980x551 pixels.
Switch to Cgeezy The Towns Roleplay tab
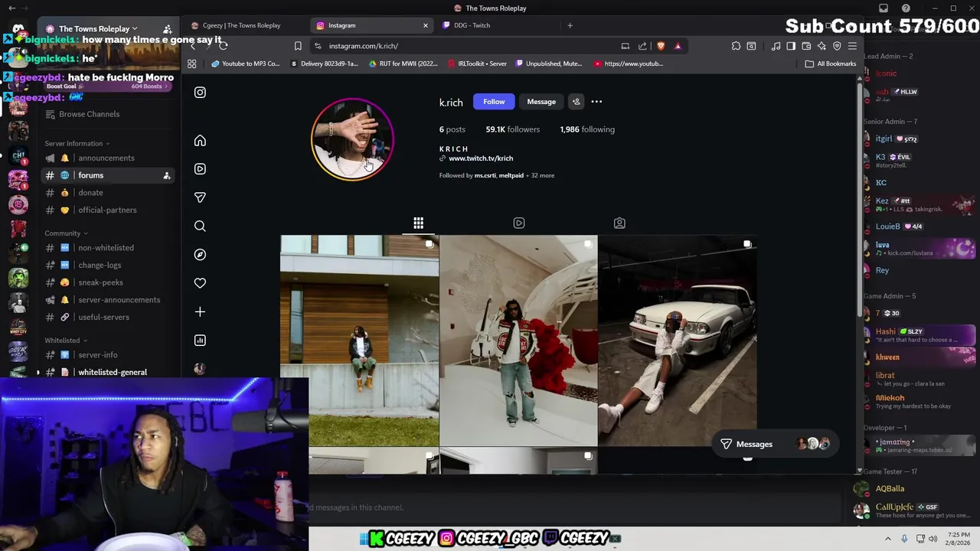click(241, 25)
